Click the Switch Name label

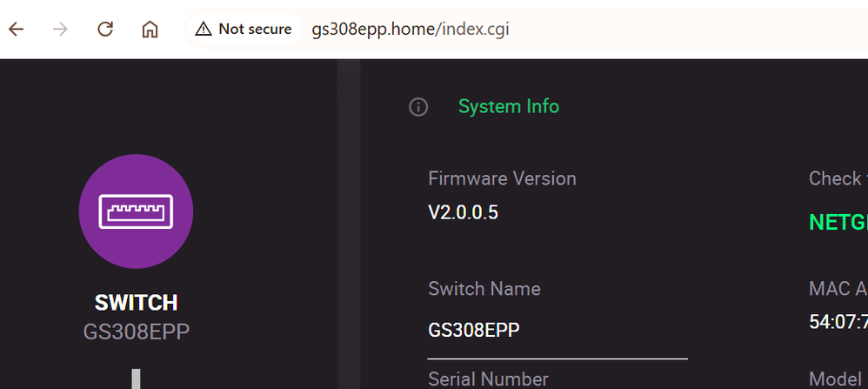click(x=484, y=289)
